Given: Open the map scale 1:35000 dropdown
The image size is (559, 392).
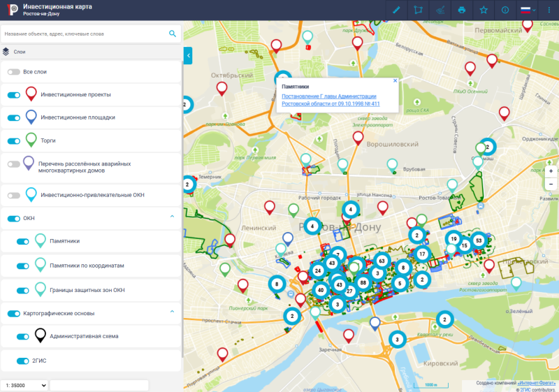Looking at the screenshot, I should [24, 385].
